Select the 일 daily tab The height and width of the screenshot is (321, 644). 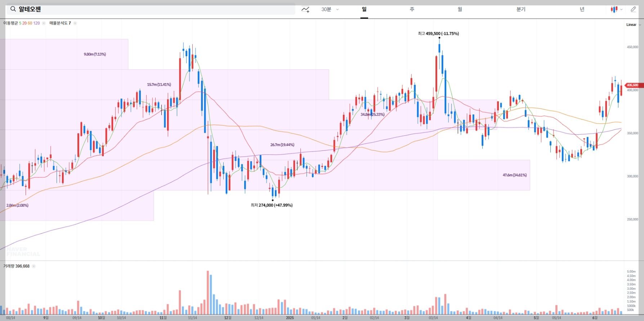[x=364, y=9]
